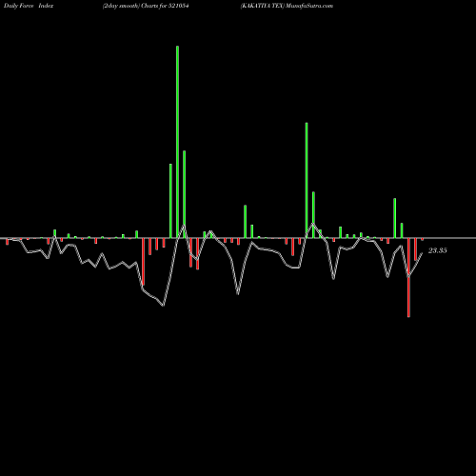Click the 23.35 value label
The height and width of the screenshot is (476, 476).
[438, 250]
